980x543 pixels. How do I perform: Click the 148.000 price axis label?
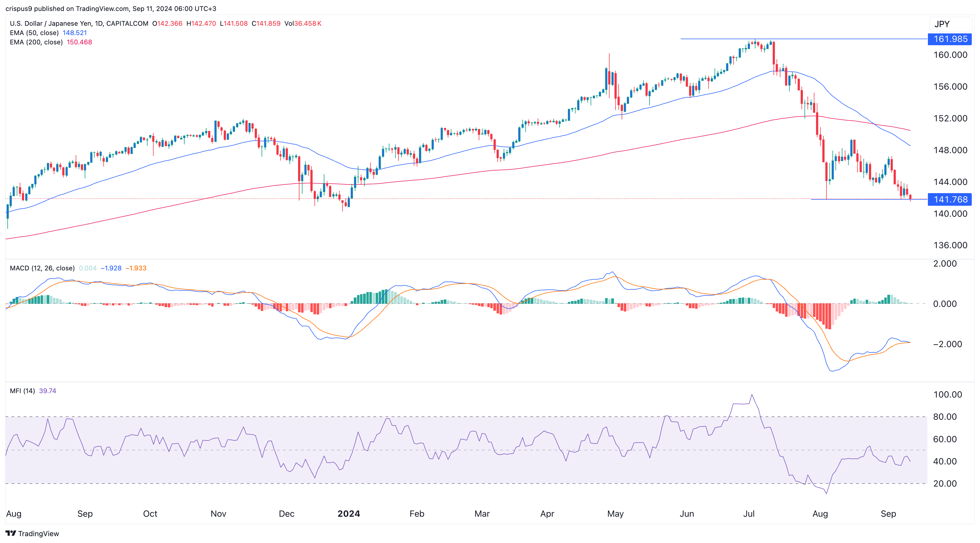(950, 150)
